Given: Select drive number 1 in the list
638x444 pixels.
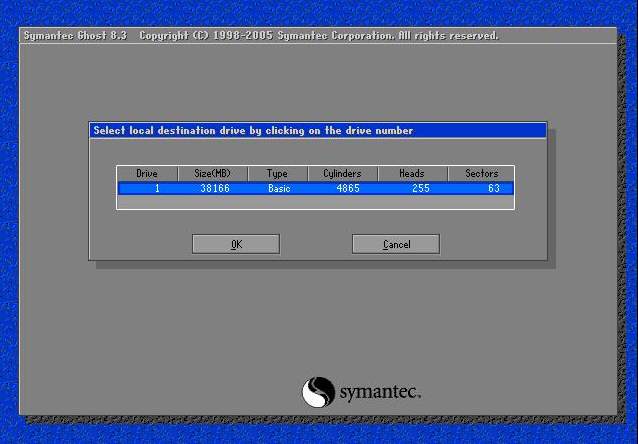Looking at the screenshot, I should 147,188.
